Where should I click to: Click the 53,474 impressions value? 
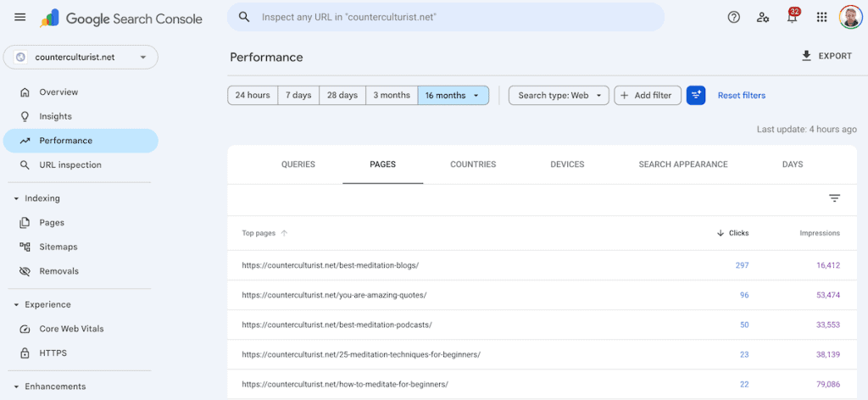pos(828,295)
